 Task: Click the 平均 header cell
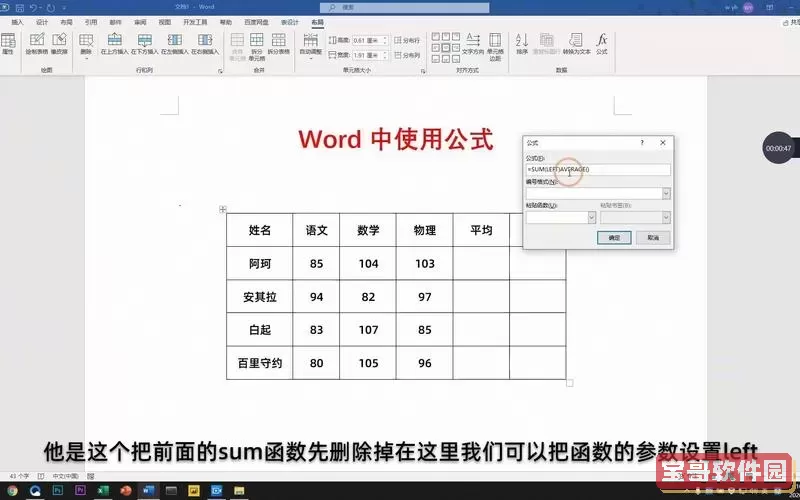(x=481, y=230)
